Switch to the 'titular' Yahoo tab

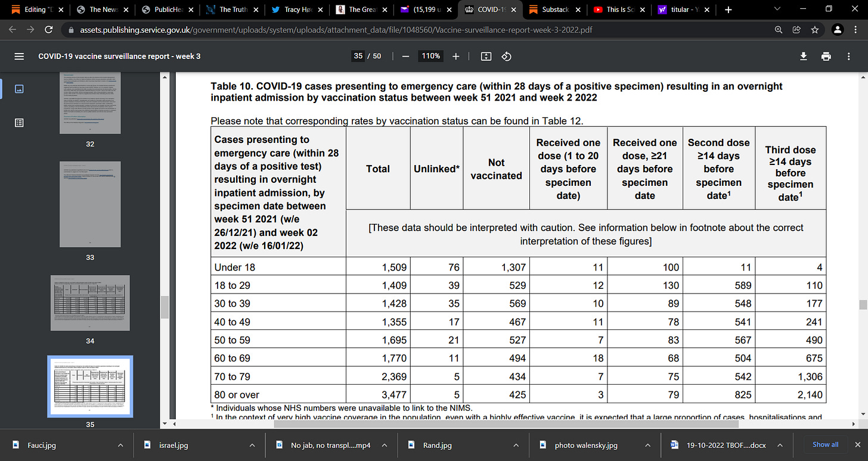pyautogui.click(x=683, y=10)
